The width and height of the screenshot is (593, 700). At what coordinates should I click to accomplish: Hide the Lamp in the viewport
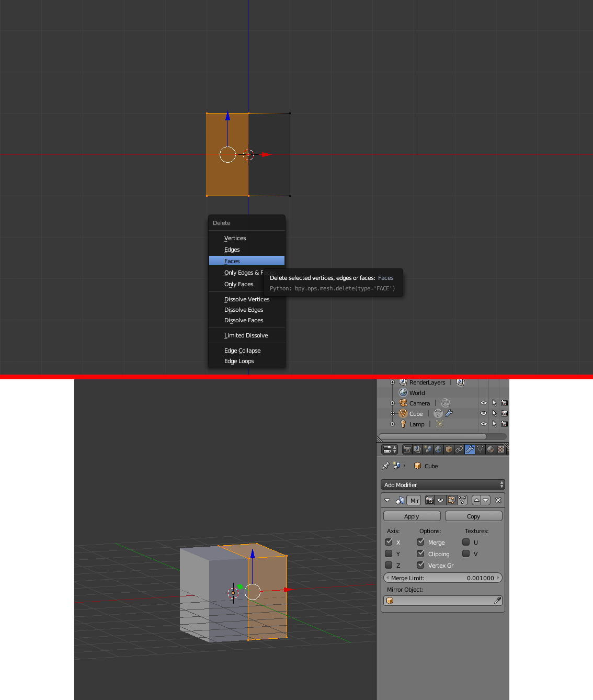483,424
